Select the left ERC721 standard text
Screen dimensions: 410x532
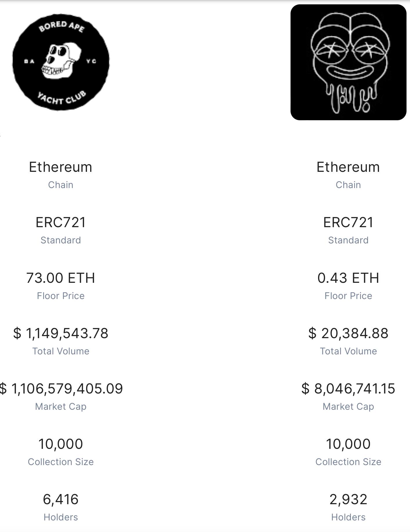pos(61,223)
